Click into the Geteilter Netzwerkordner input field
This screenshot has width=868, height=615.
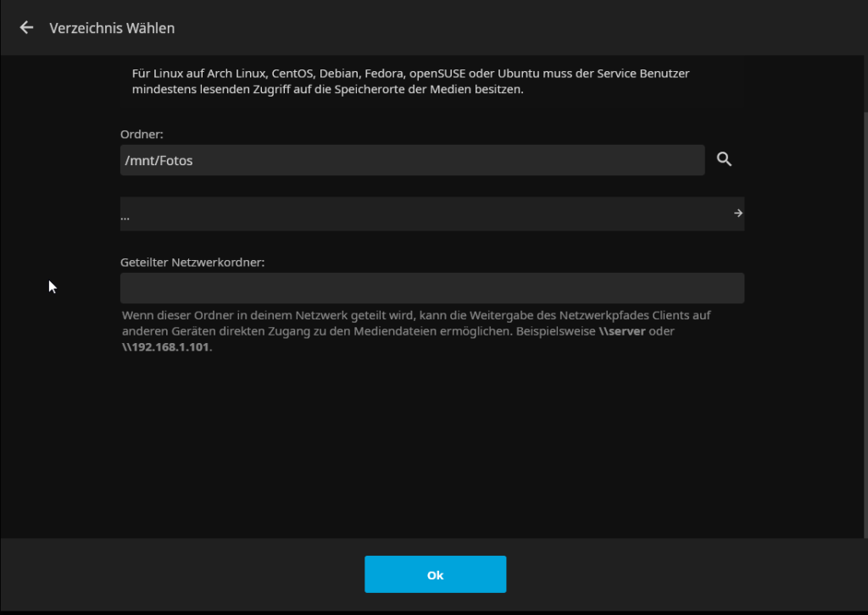click(432, 288)
